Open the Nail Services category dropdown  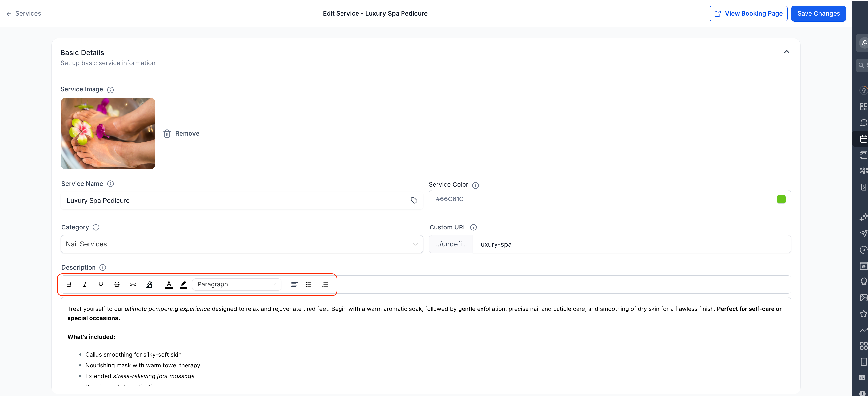coord(241,244)
